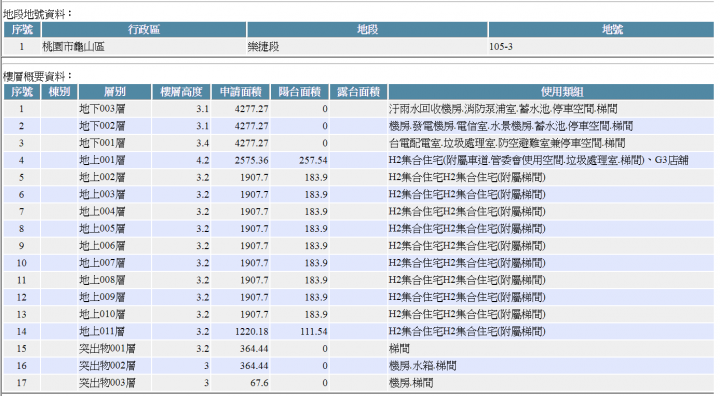The width and height of the screenshot is (720, 396).
Task: Click the G3店舖 usage description in row 4
Action: [671, 160]
